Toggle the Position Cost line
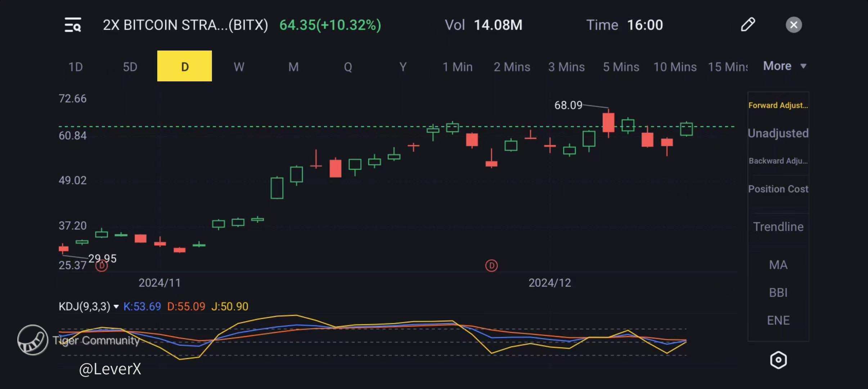868x389 pixels. coord(778,189)
